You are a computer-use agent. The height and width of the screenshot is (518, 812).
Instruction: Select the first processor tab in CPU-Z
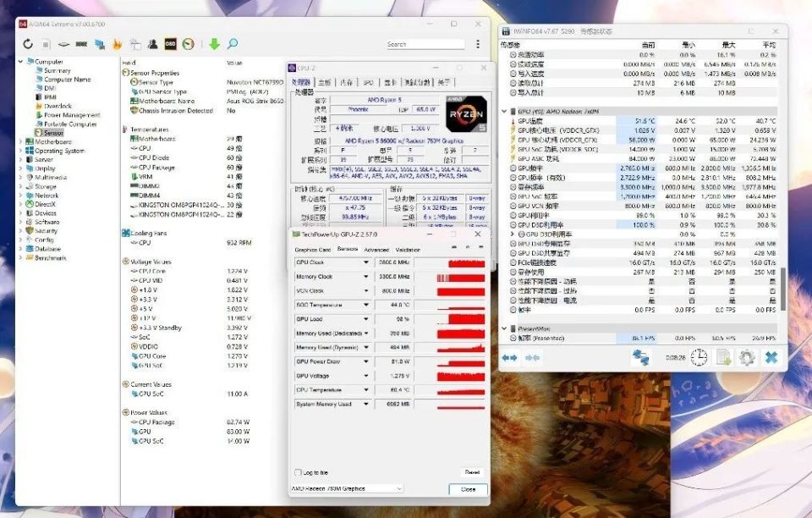click(301, 82)
